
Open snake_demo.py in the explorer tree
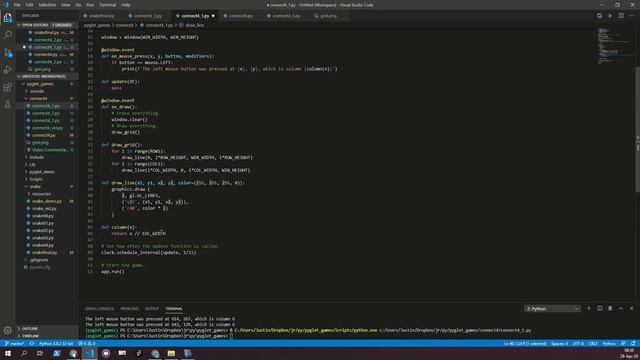[x=47, y=201]
